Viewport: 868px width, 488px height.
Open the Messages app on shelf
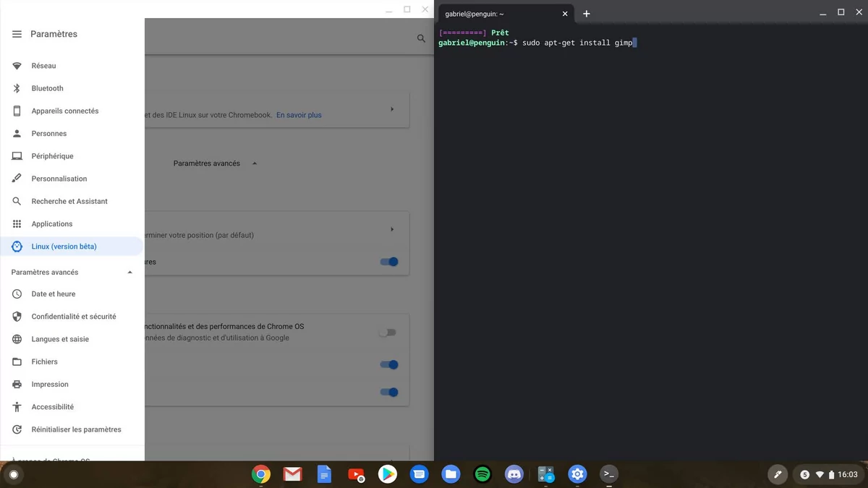tap(419, 474)
